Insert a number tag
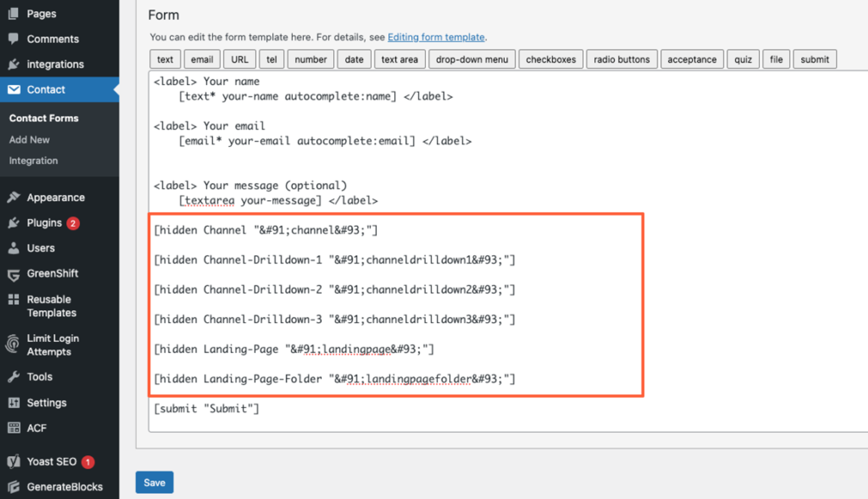The height and width of the screenshot is (499, 868). point(311,59)
